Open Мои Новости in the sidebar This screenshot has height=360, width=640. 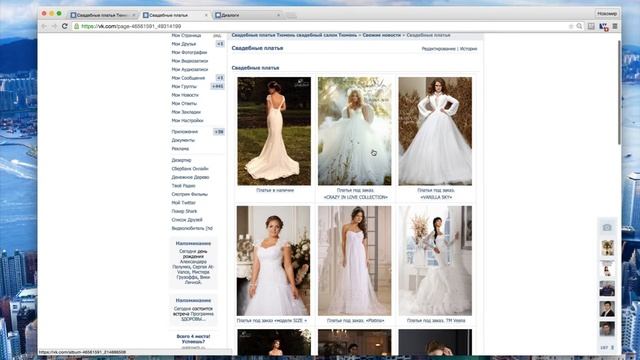point(185,95)
